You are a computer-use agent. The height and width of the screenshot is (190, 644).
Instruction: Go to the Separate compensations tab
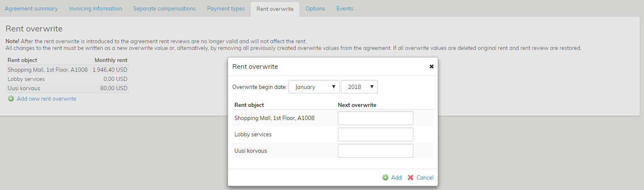164,8
